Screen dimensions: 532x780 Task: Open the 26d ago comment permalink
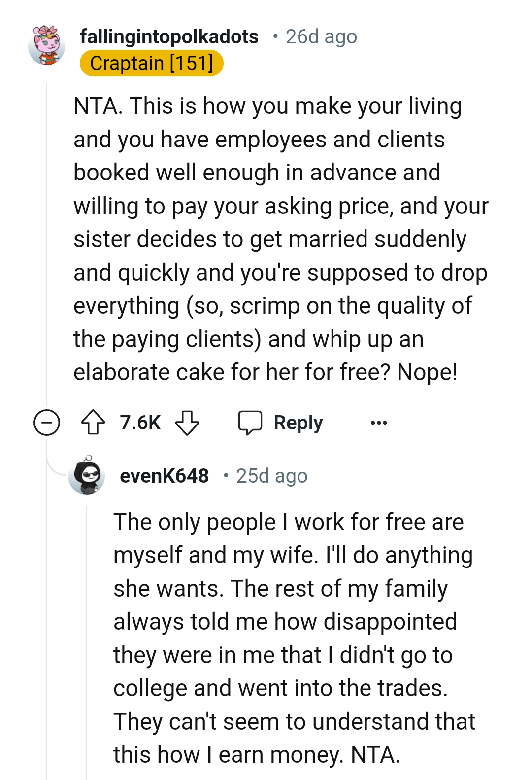coord(321,35)
